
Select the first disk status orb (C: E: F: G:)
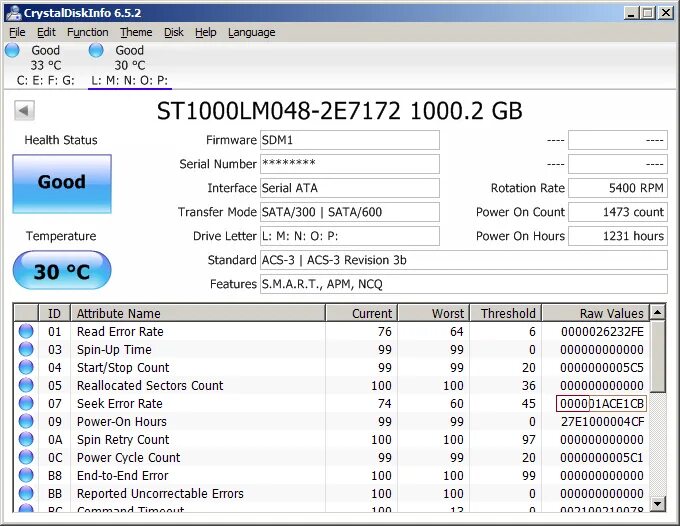[12, 50]
